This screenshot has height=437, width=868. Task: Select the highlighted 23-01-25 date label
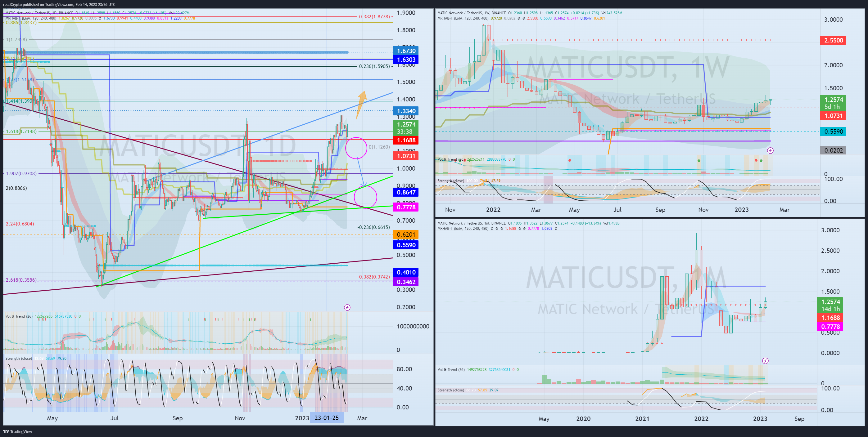coord(327,418)
